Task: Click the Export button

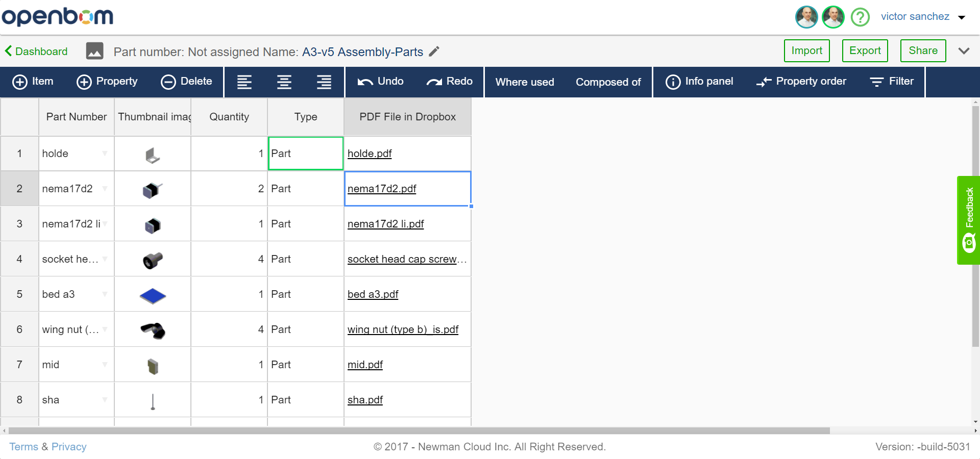Action: 865,50
